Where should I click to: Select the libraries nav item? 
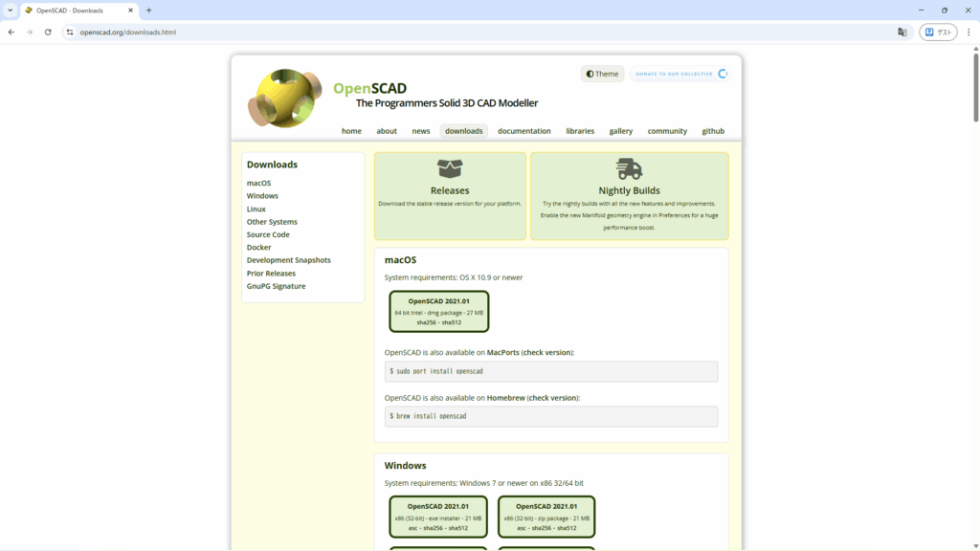click(x=580, y=131)
